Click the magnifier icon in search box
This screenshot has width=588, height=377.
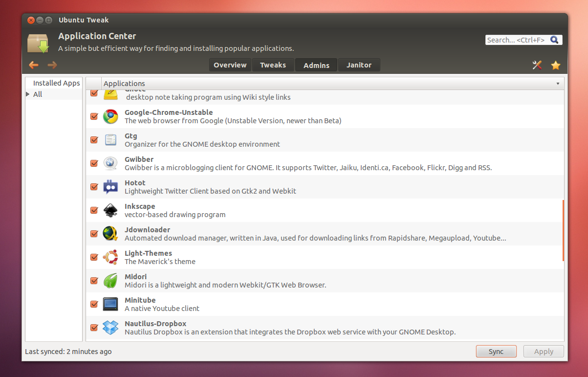click(x=554, y=40)
